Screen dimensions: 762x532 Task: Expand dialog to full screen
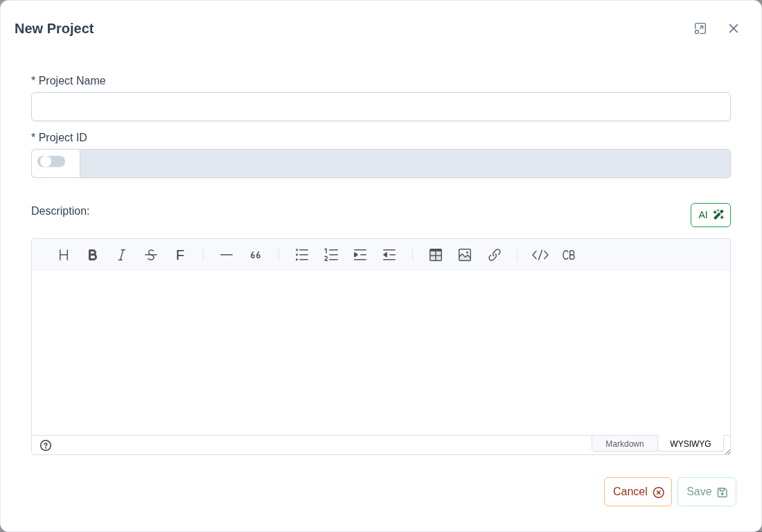click(700, 28)
